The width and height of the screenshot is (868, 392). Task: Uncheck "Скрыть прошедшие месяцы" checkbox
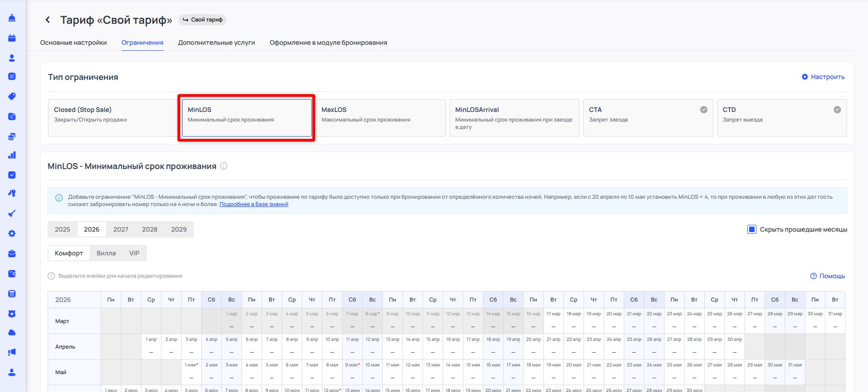751,229
